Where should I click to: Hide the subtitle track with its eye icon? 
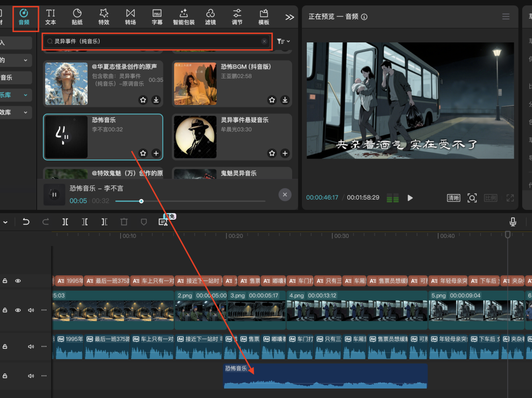point(18,281)
